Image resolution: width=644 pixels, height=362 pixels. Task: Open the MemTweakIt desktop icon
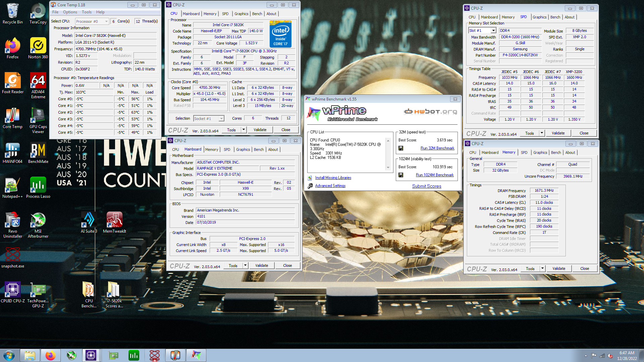114,223
